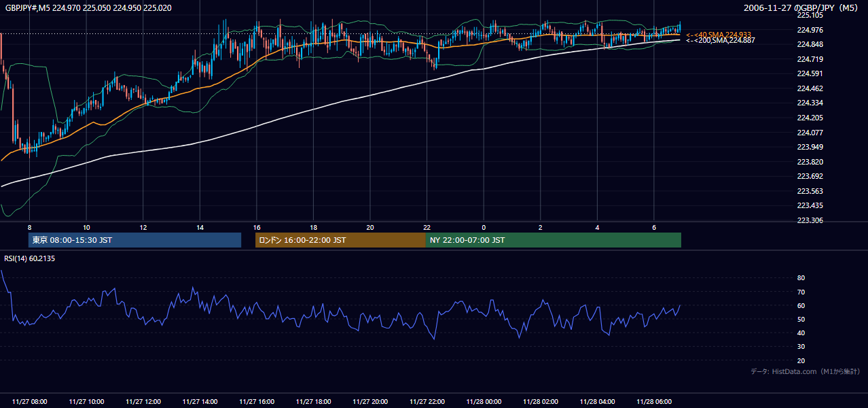
Task: Click the ロンドン 16:00-22:00 JST session bar
Action: click(340, 240)
